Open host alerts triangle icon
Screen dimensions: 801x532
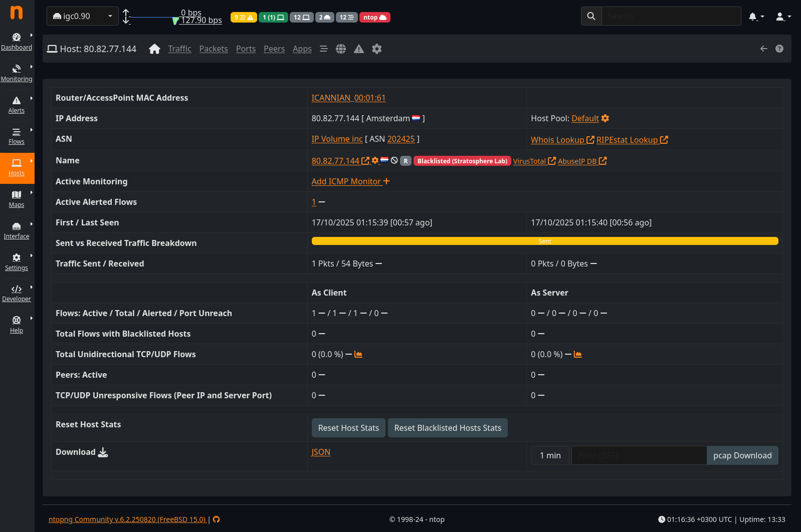[x=359, y=49]
